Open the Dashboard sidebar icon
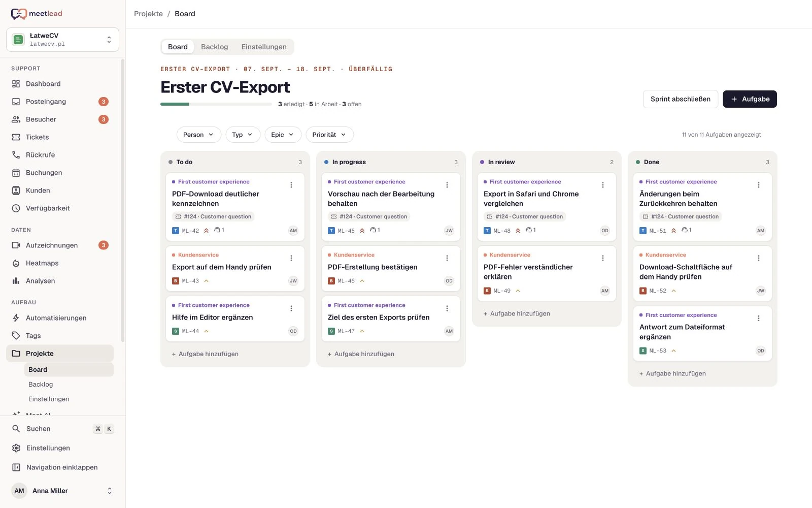This screenshot has height=508, width=812. [x=16, y=84]
